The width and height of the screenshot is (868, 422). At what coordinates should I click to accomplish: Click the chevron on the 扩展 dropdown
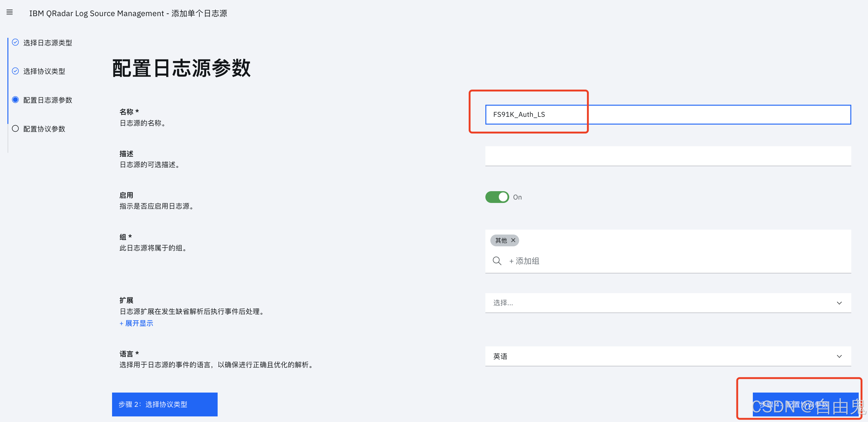[x=839, y=303]
